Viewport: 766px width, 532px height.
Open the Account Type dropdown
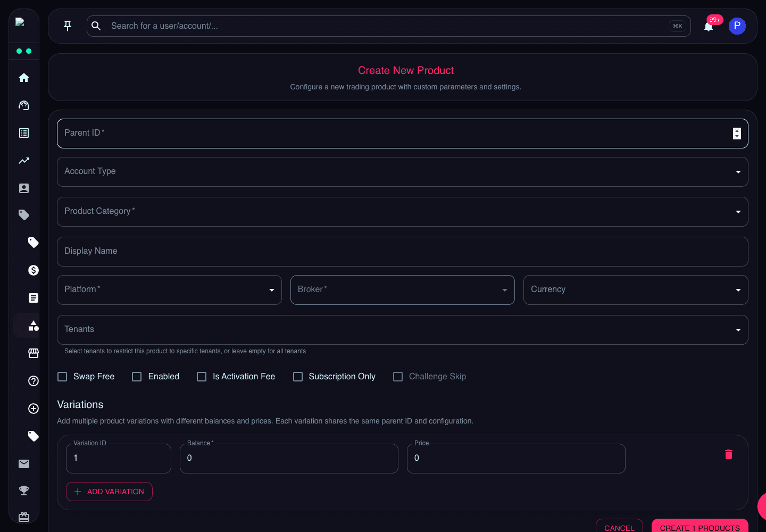(x=402, y=172)
